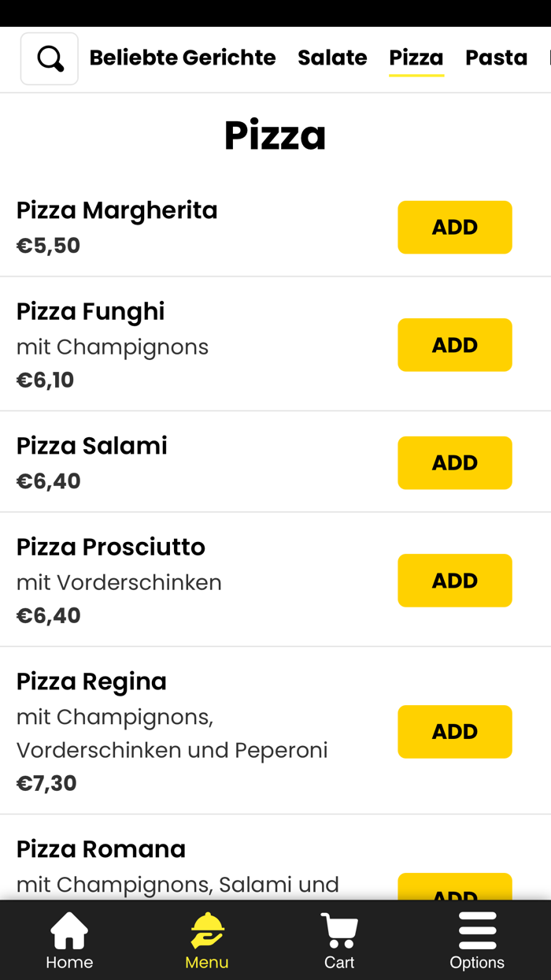Add Pizza Salami to the cart
Viewport: 551px width, 980px height.
(x=455, y=462)
